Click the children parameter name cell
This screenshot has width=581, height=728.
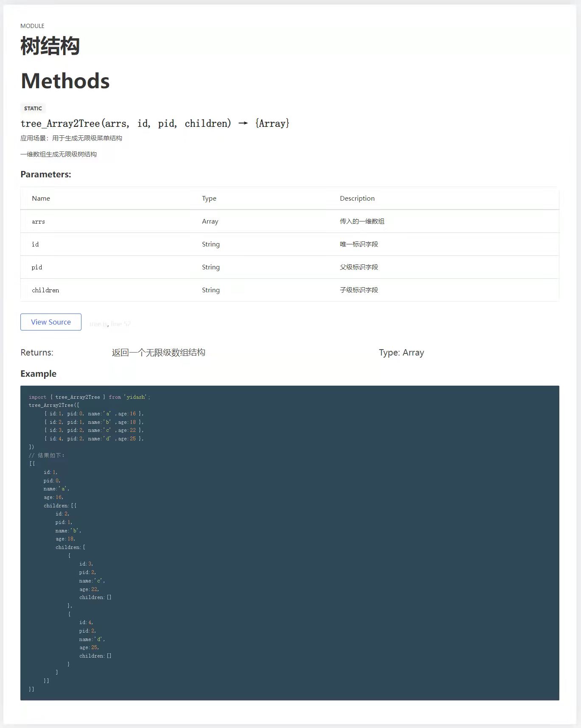45,290
